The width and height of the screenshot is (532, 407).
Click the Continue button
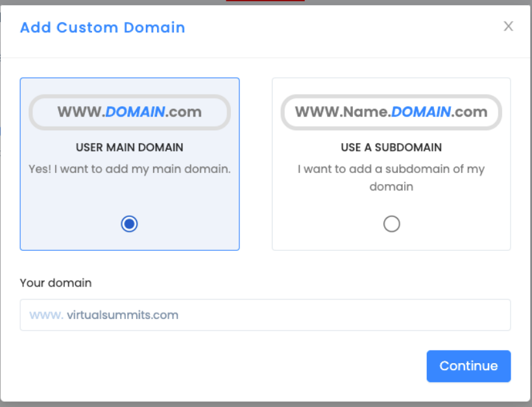tap(468, 366)
